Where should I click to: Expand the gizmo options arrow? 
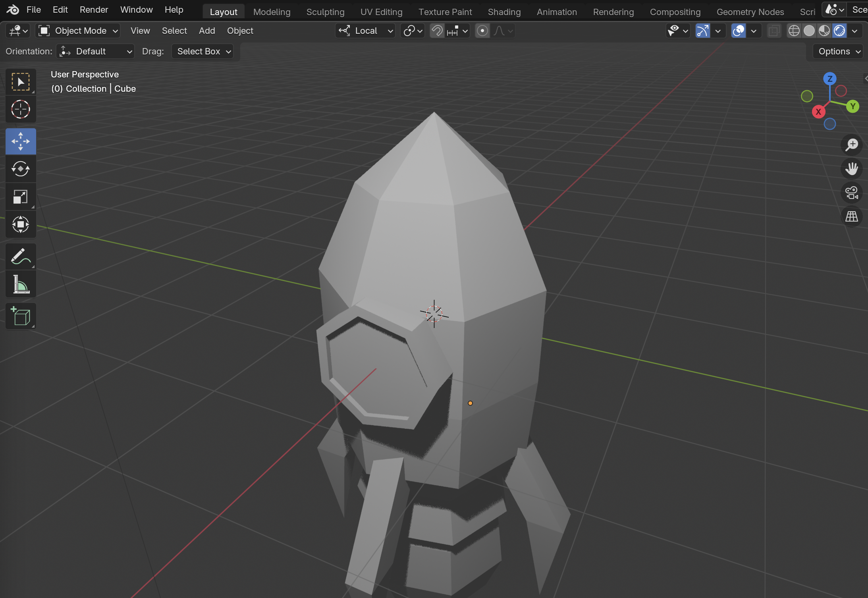tap(718, 31)
